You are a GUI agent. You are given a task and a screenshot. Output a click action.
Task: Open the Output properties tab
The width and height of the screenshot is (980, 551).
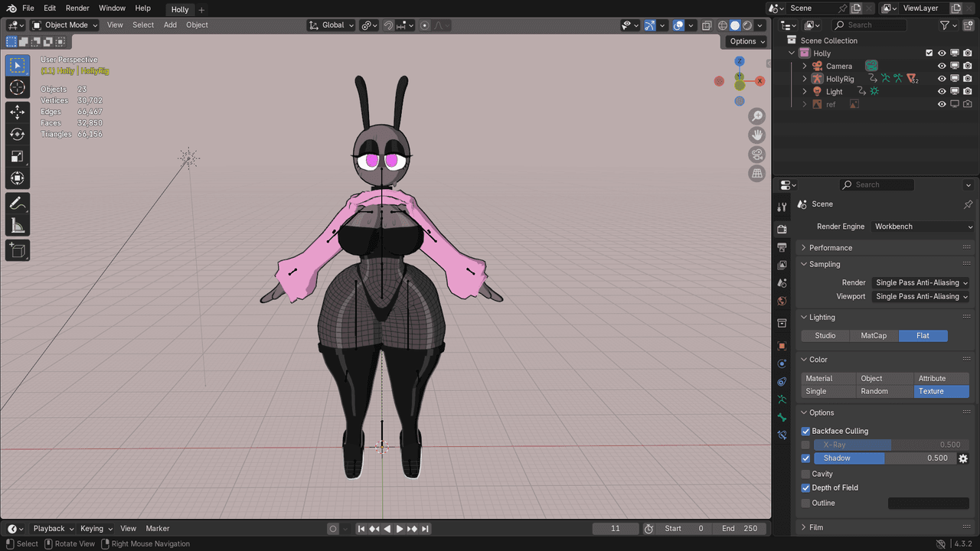coord(782,247)
